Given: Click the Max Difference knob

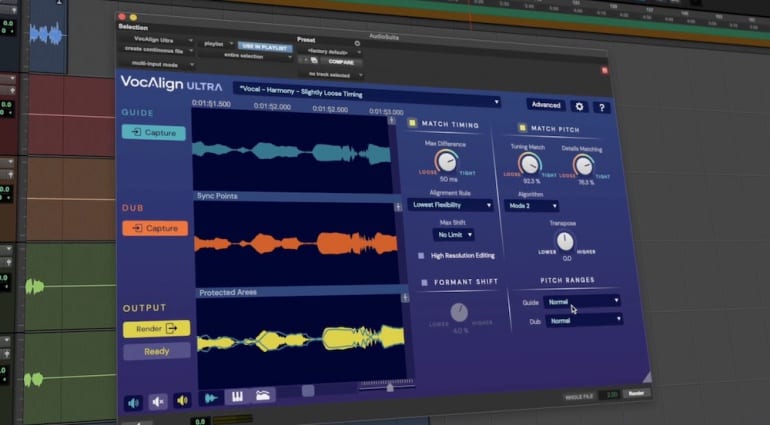Looking at the screenshot, I should coord(446,161).
